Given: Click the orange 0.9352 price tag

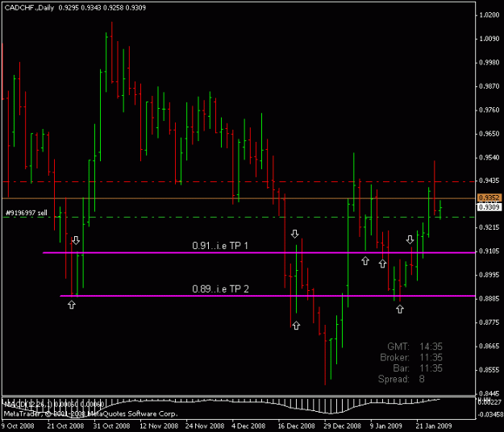Looking at the screenshot, I should [x=489, y=197].
